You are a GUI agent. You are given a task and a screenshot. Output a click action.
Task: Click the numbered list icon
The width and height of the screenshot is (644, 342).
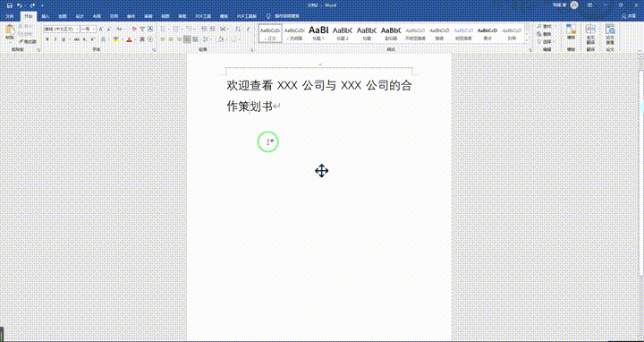pos(176,30)
